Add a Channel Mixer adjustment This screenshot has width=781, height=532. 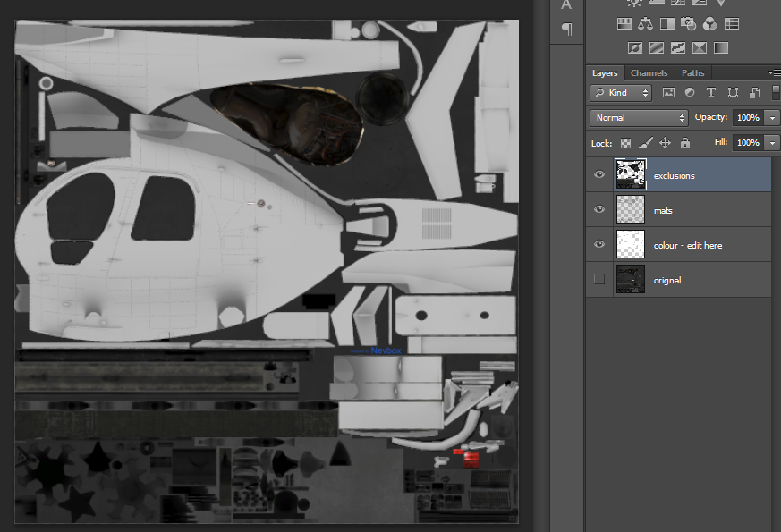coord(710,24)
